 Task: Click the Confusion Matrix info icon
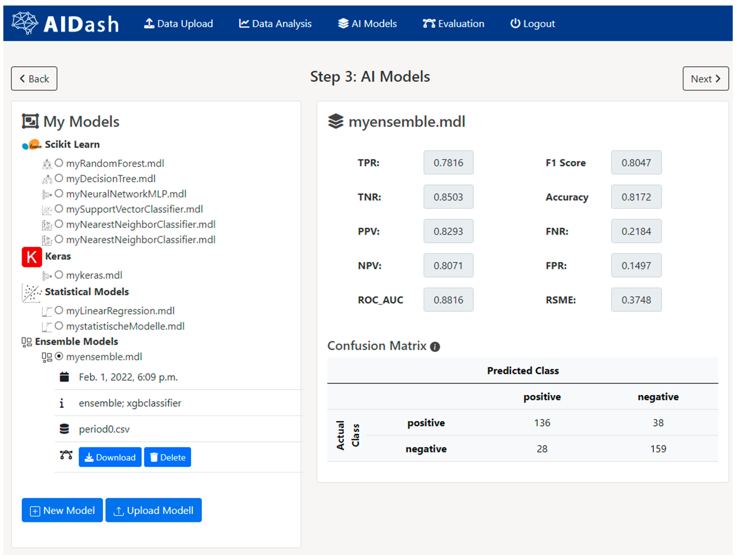click(x=435, y=347)
